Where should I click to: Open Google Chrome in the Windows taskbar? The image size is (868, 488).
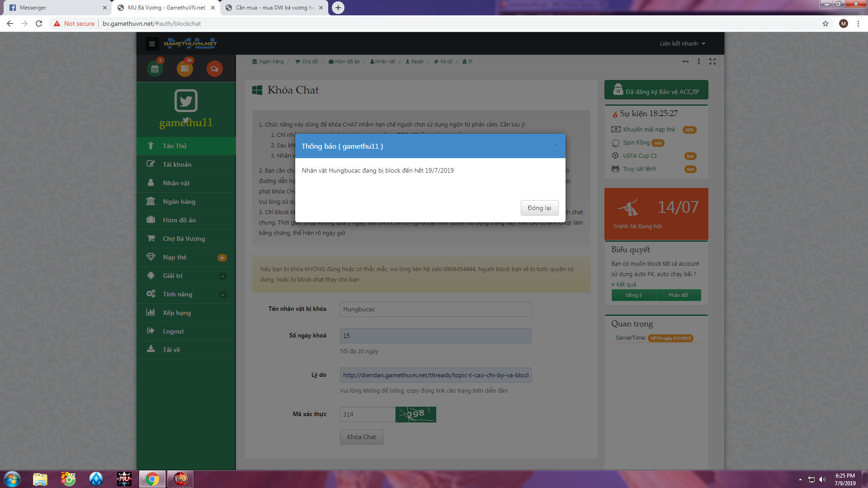click(152, 479)
